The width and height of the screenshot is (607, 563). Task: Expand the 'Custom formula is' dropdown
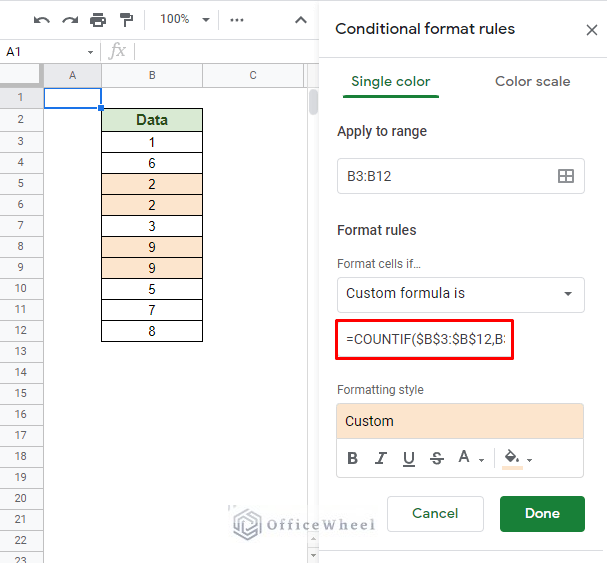click(460, 294)
